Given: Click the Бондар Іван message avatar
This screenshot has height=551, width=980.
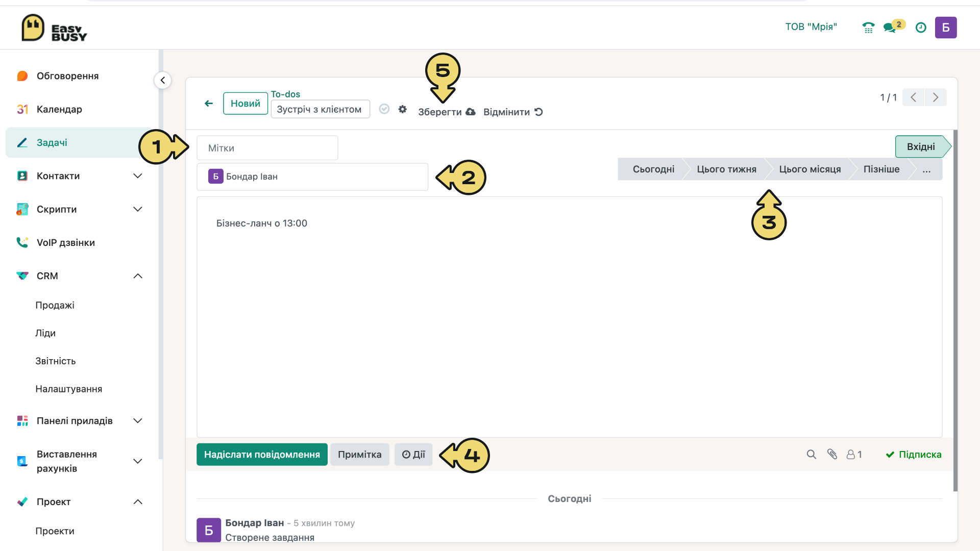Looking at the screenshot, I should pyautogui.click(x=209, y=530).
